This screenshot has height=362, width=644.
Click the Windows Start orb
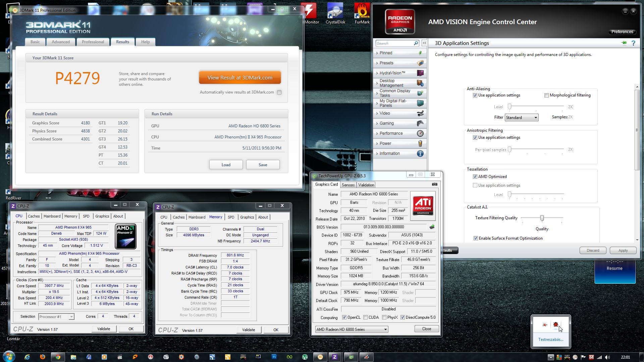[9, 357]
